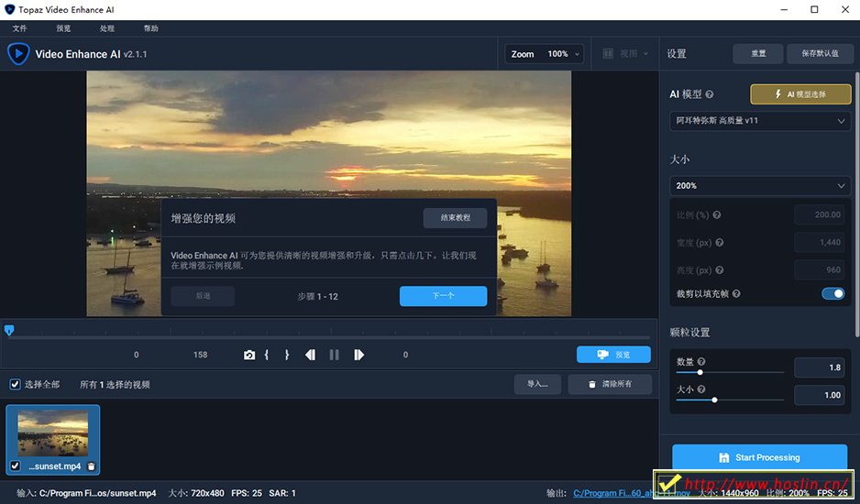Open the 预览 menu
The height and width of the screenshot is (504, 860).
tap(63, 28)
